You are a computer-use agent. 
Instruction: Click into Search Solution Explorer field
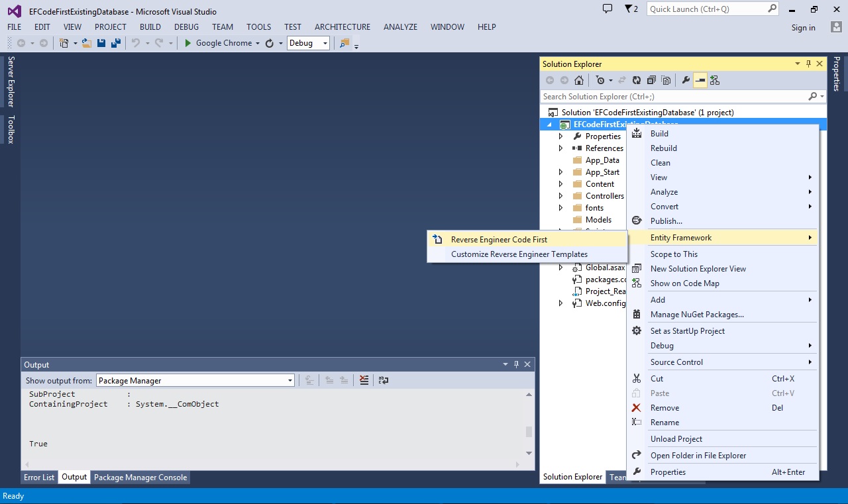pos(674,97)
